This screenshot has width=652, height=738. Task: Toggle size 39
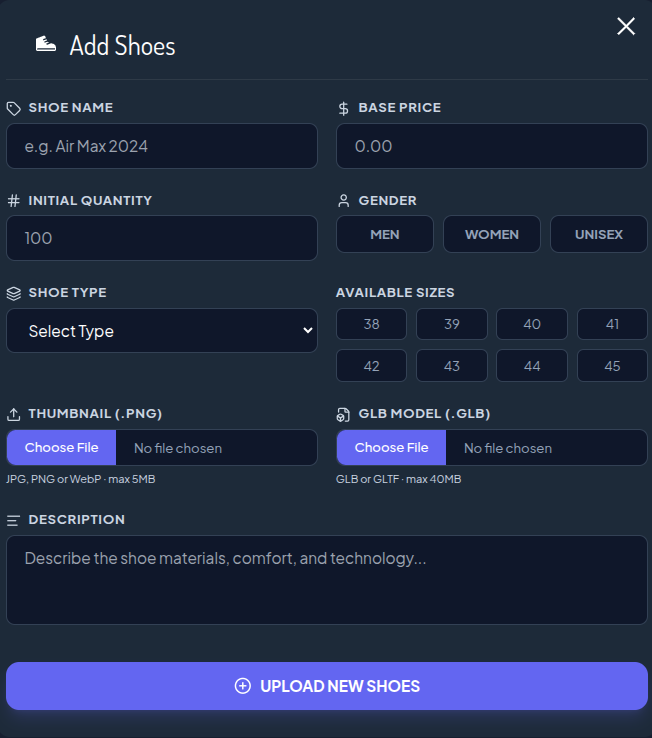tap(451, 324)
